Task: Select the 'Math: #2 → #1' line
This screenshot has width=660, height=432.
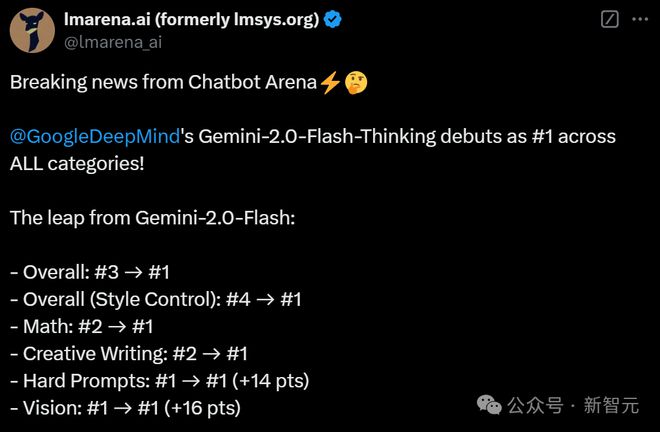Action: [x=81, y=327]
